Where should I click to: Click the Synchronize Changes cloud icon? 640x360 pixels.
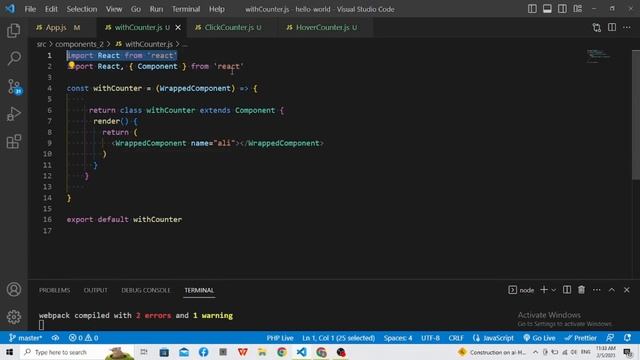coord(55,338)
